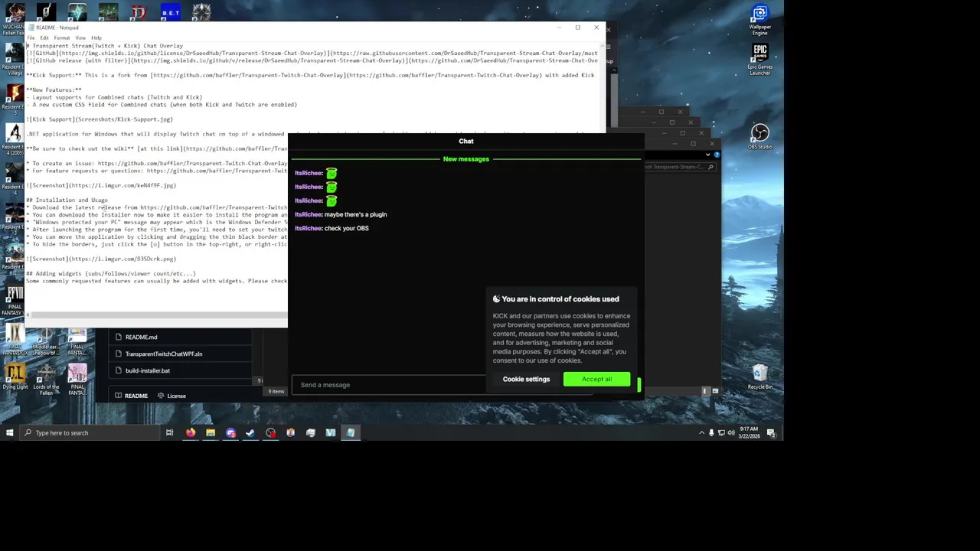Screen dimensions: 980x551
Task: Open build-installer.bat in the file list
Action: pyautogui.click(x=148, y=370)
